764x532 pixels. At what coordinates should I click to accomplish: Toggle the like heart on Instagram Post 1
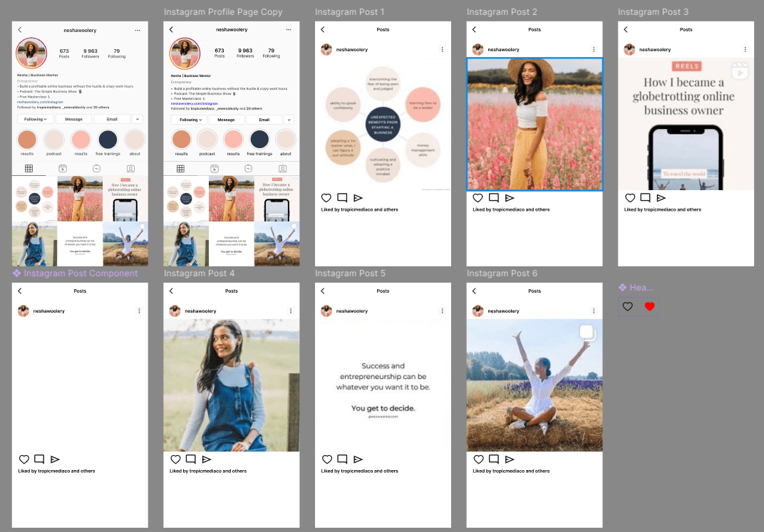326,197
